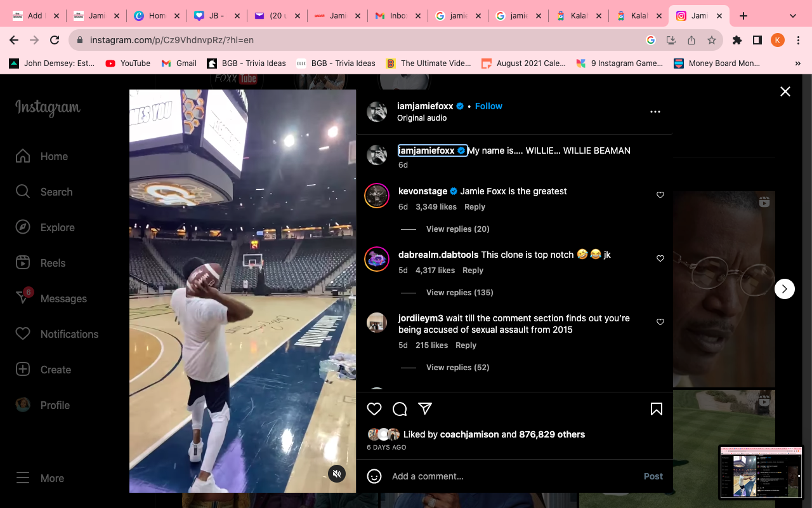The image size is (812, 508).
Task: Bookmark this page with the star icon
Action: [x=712, y=40]
